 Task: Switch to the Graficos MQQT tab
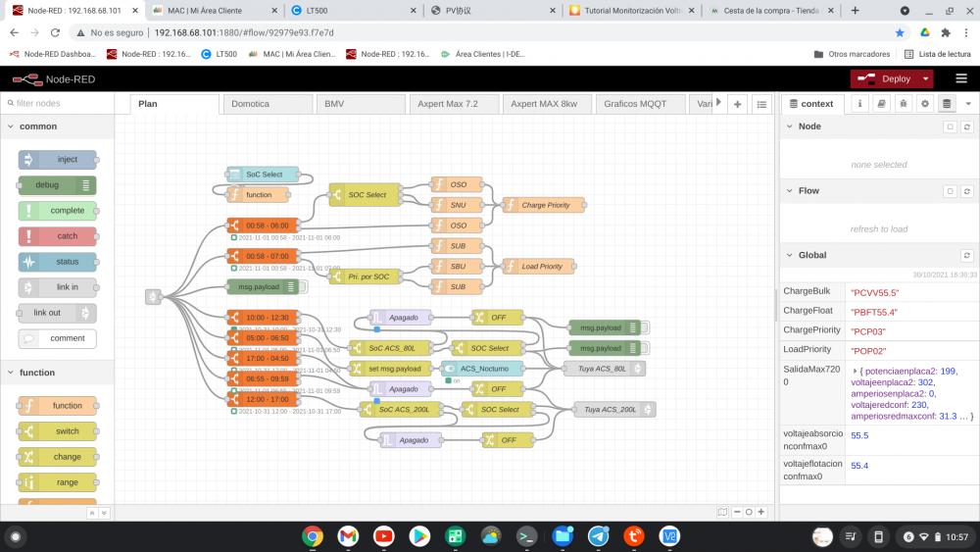click(640, 104)
